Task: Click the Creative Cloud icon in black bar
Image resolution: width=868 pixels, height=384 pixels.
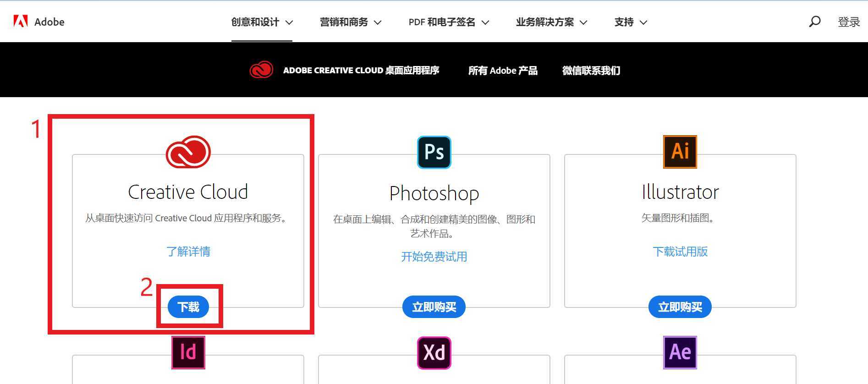Action: coord(261,70)
